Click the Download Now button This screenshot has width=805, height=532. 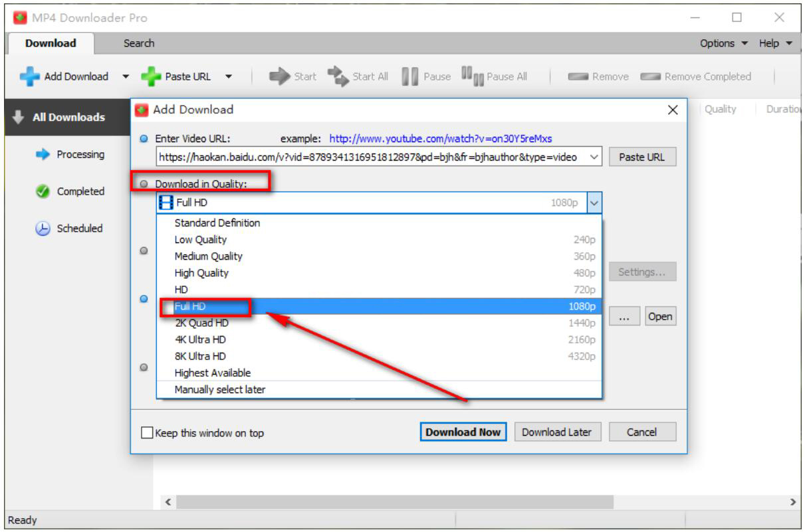[x=463, y=432]
